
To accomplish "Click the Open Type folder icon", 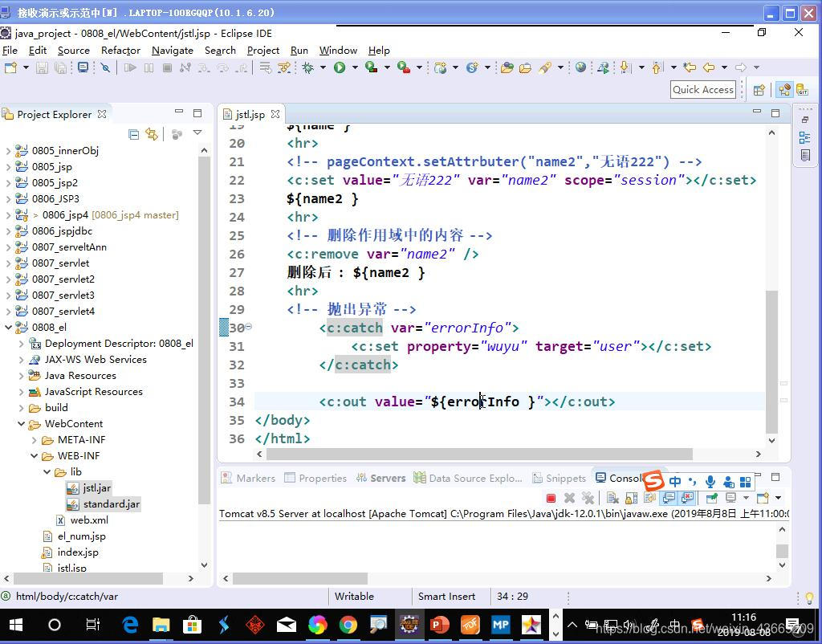I will pos(507,67).
